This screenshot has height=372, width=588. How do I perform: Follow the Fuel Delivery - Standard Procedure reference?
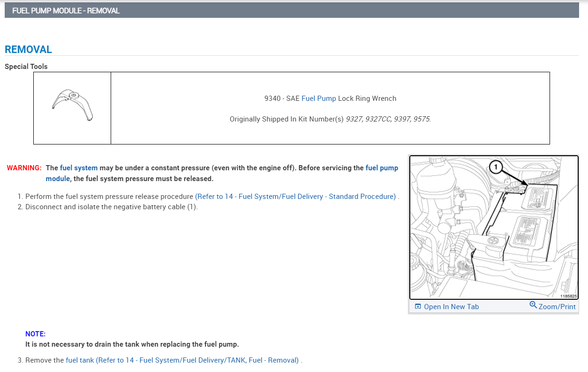click(295, 197)
